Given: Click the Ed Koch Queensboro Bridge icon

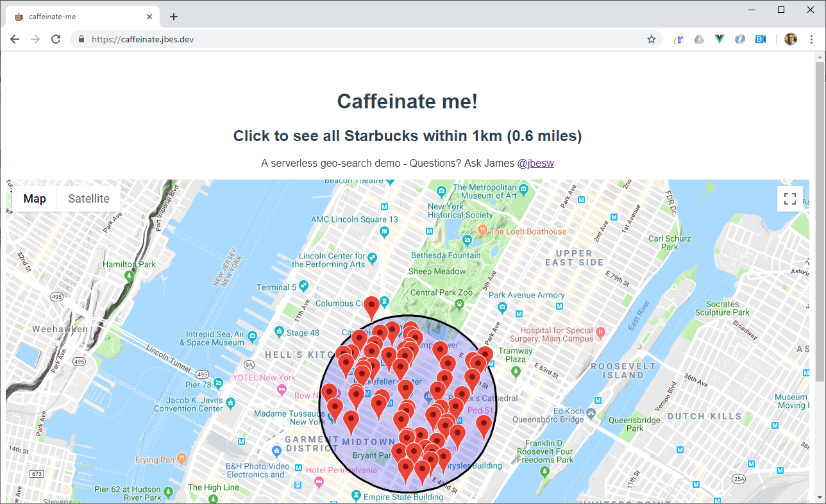Looking at the screenshot, I should click(x=591, y=412).
